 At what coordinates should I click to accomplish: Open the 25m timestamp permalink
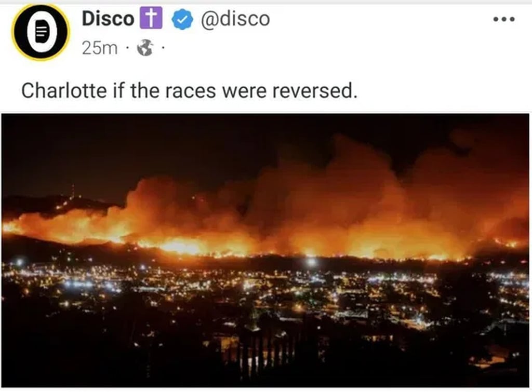coord(100,48)
